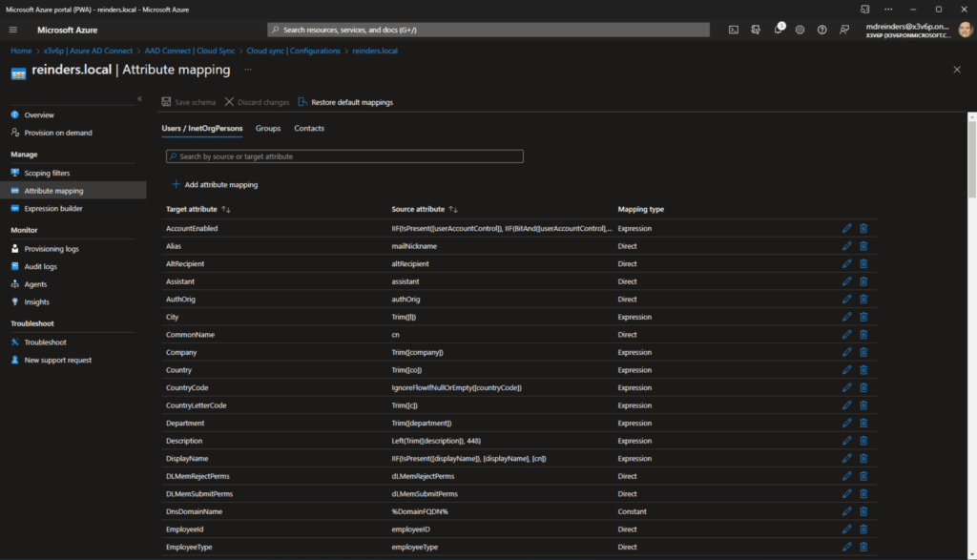
Task: Switch to the Users / InetOrgPersons tab
Action: pyautogui.click(x=202, y=129)
